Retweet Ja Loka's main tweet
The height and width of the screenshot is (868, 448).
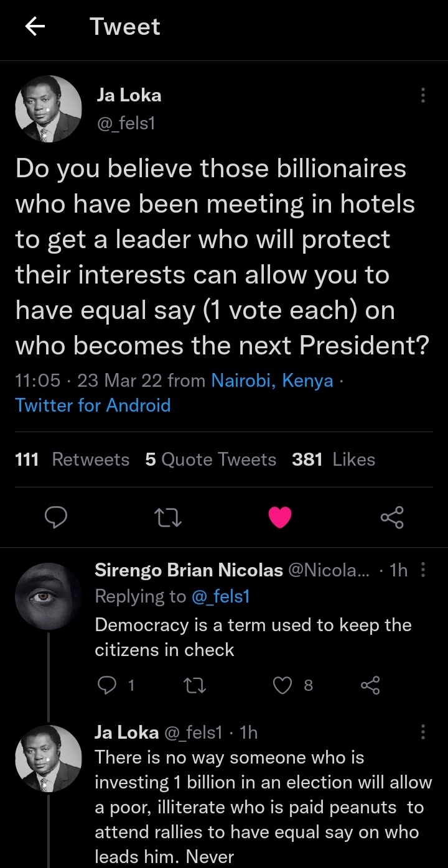(168, 517)
